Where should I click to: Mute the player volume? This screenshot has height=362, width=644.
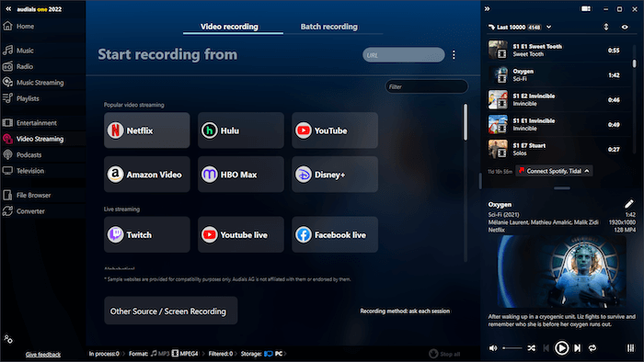point(493,348)
